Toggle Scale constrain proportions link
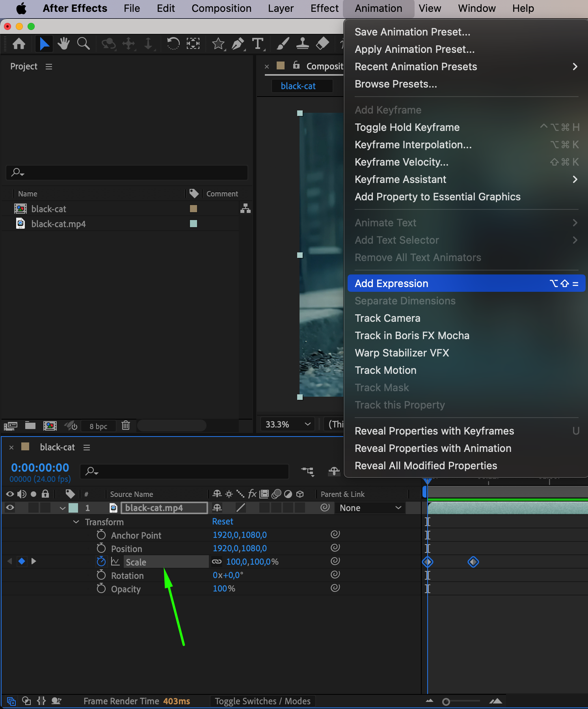The height and width of the screenshot is (709, 588). click(x=217, y=561)
